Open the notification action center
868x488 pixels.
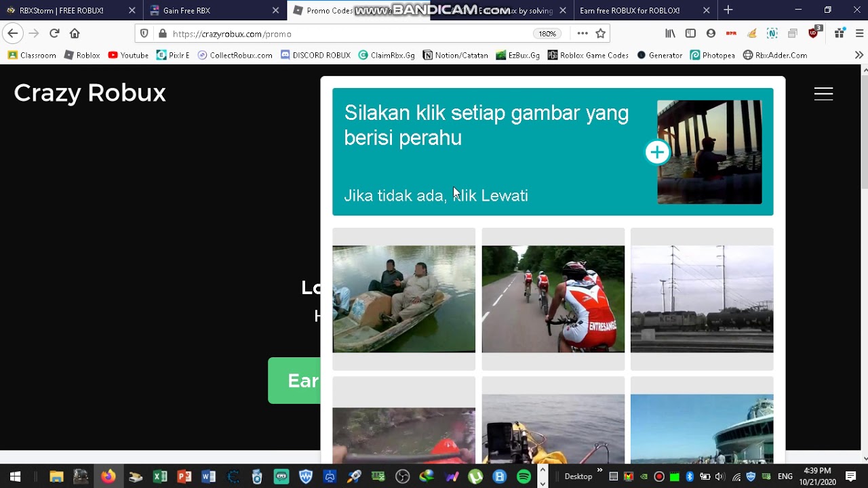click(x=851, y=476)
